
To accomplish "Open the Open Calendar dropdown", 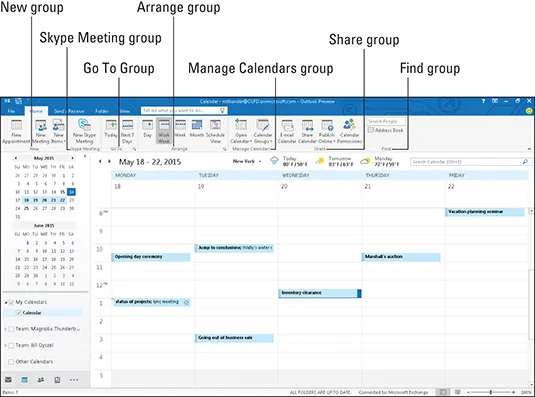I will [241, 132].
